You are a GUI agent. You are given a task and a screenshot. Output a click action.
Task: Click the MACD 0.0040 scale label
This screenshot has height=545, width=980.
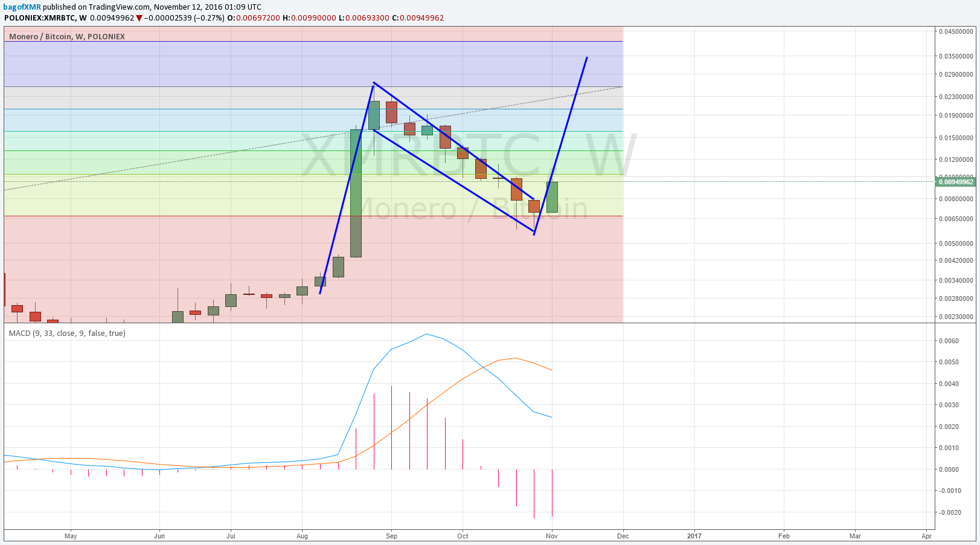pyautogui.click(x=949, y=384)
